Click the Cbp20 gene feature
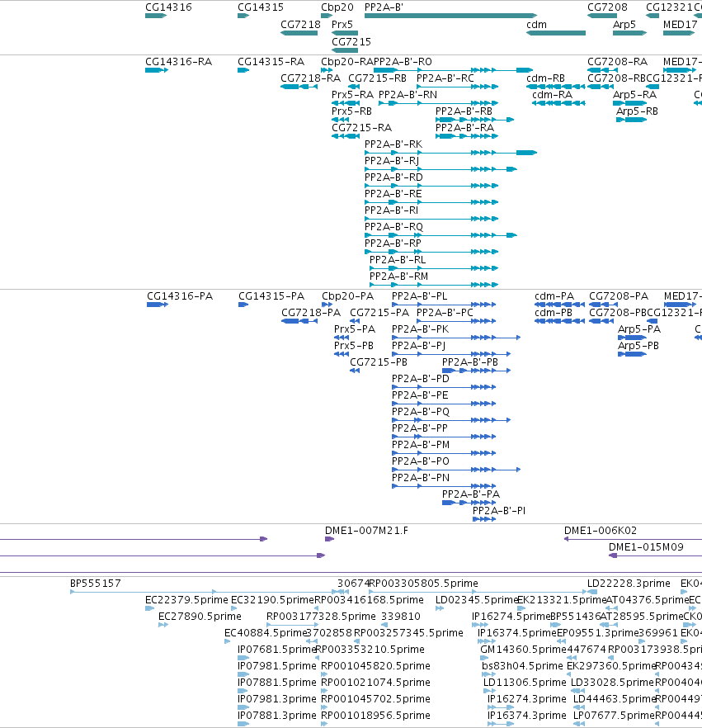The image size is (702, 728). pos(327,16)
